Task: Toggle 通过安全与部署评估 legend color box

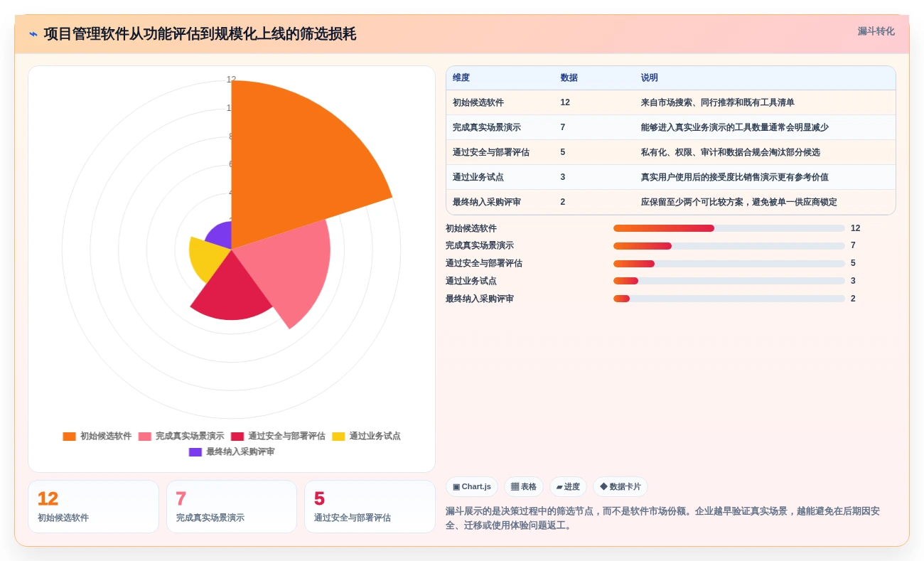Action: (237, 437)
